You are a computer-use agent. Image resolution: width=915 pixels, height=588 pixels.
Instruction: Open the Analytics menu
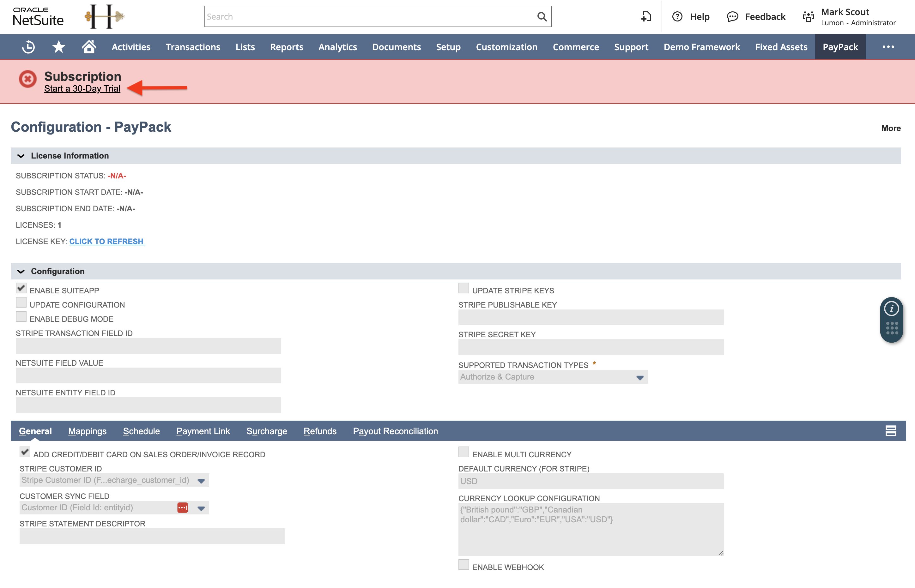338,47
